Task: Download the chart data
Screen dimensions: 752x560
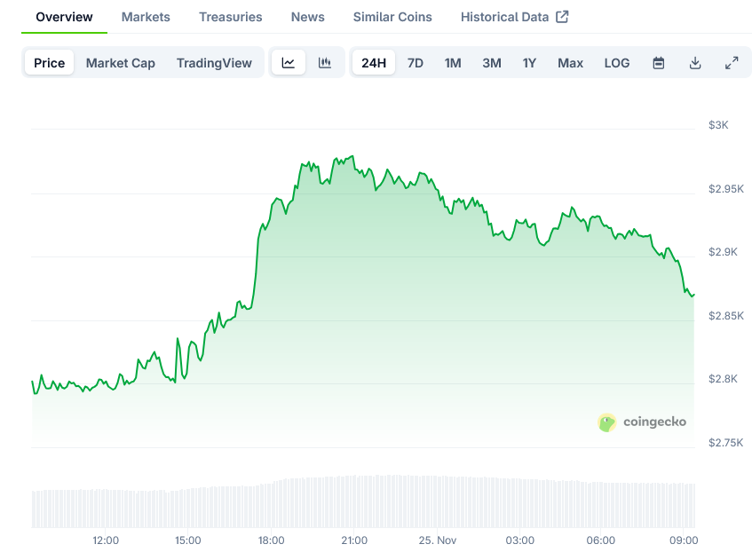Action: [x=695, y=63]
